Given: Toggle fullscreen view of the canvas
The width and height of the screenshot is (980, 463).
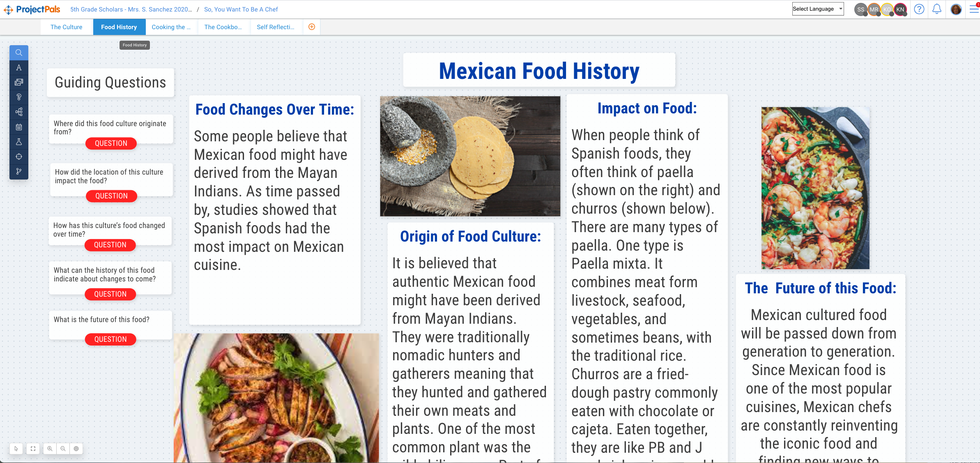Looking at the screenshot, I should click(33, 449).
